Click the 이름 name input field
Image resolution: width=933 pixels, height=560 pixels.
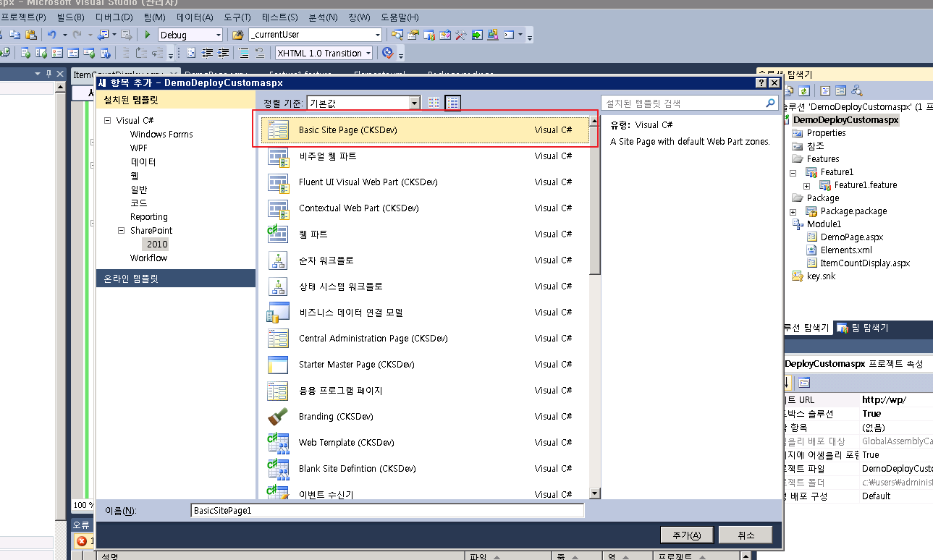(x=387, y=511)
